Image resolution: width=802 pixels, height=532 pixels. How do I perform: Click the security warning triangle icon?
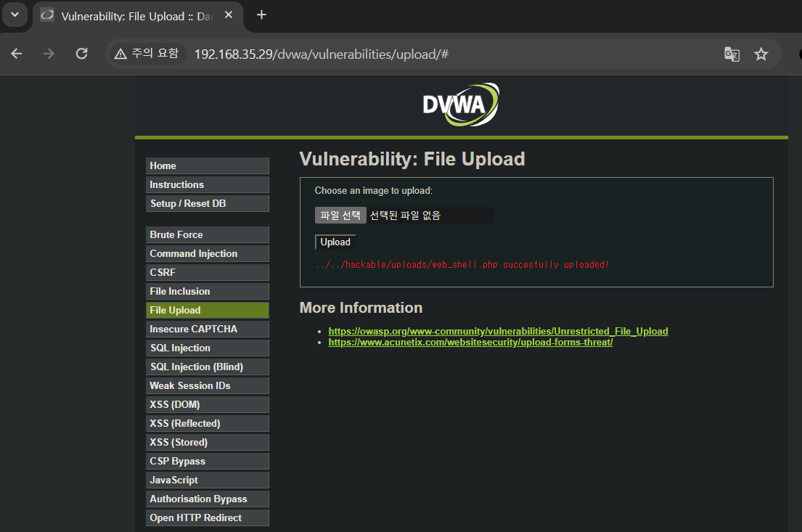[x=120, y=54]
